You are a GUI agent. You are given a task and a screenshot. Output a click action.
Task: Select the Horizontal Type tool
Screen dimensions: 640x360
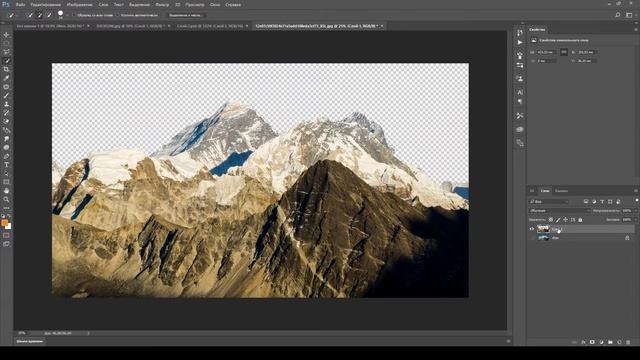coord(6,165)
